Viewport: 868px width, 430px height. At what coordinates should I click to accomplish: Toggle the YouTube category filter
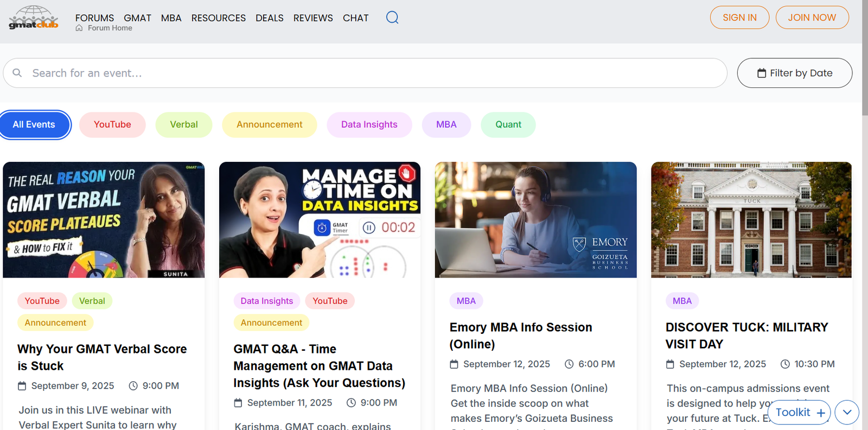[x=112, y=124]
